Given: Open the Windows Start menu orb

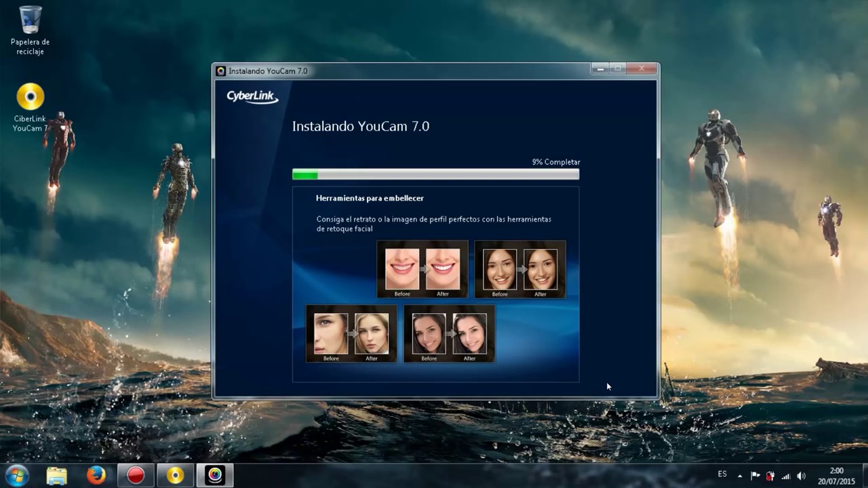Looking at the screenshot, I should [16, 475].
